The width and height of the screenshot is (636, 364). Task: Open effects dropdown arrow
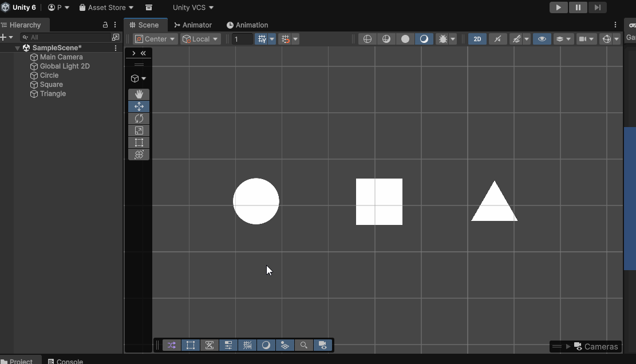[x=527, y=39]
